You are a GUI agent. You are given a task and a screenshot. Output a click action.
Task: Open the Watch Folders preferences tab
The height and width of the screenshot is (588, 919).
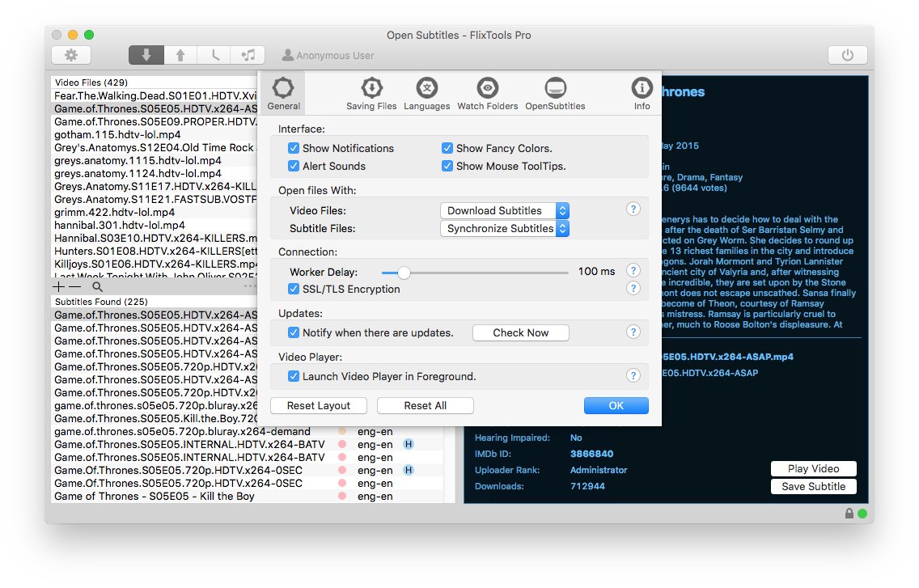click(x=487, y=94)
